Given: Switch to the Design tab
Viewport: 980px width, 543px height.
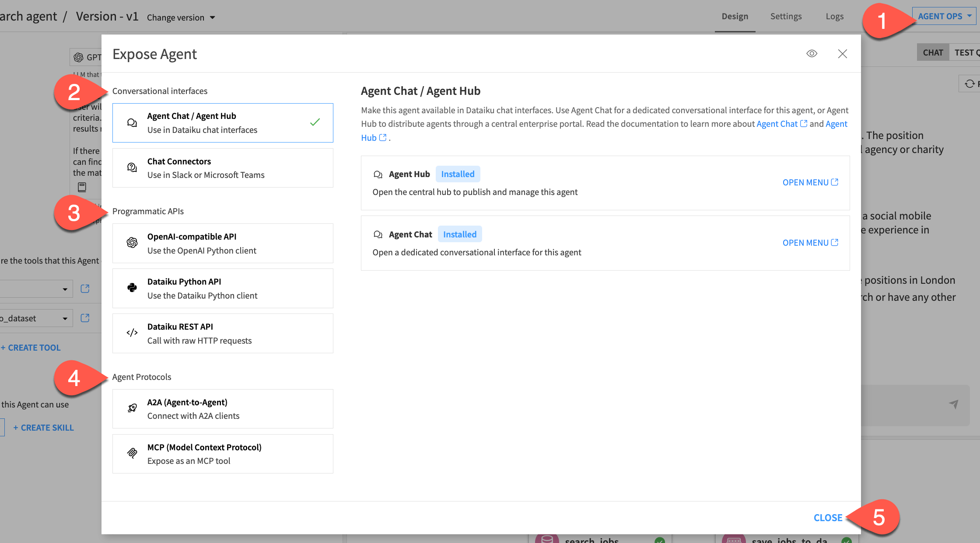Looking at the screenshot, I should (x=735, y=17).
